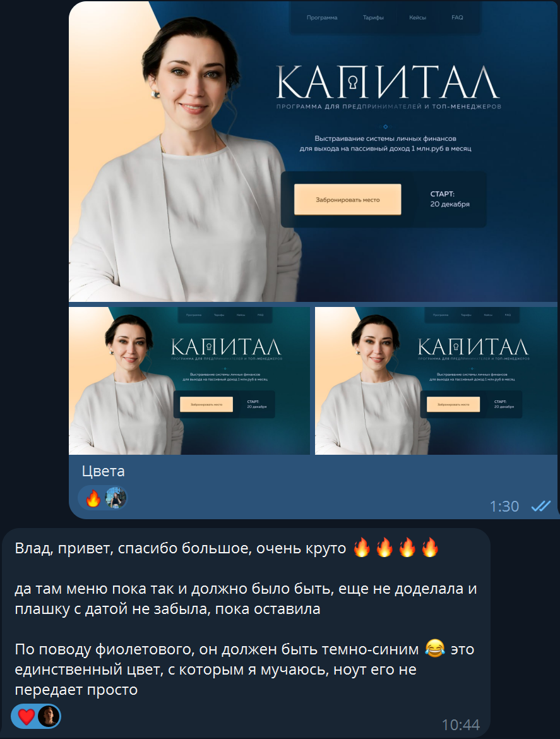Click 'Кейсы' in the large image's menu
Viewport: 560px width, 739px height.
pos(417,18)
